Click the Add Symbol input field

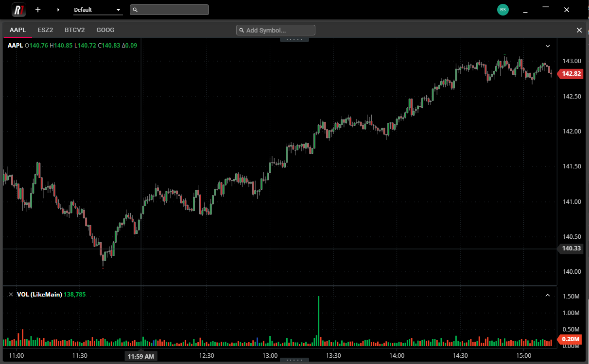(x=276, y=30)
